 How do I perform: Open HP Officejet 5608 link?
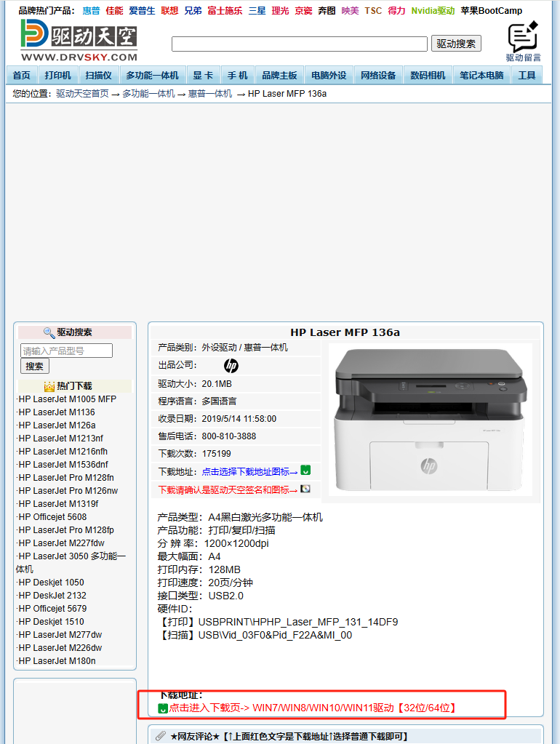tap(52, 517)
